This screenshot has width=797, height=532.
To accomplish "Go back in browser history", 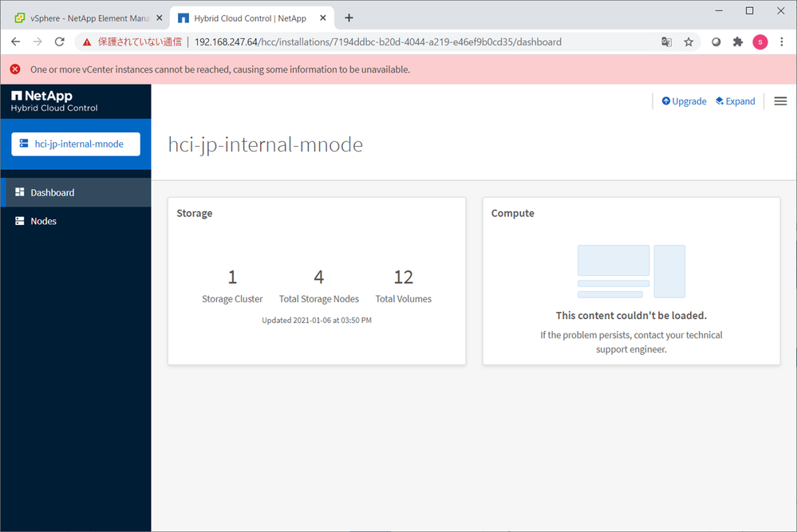I will tap(16, 41).
